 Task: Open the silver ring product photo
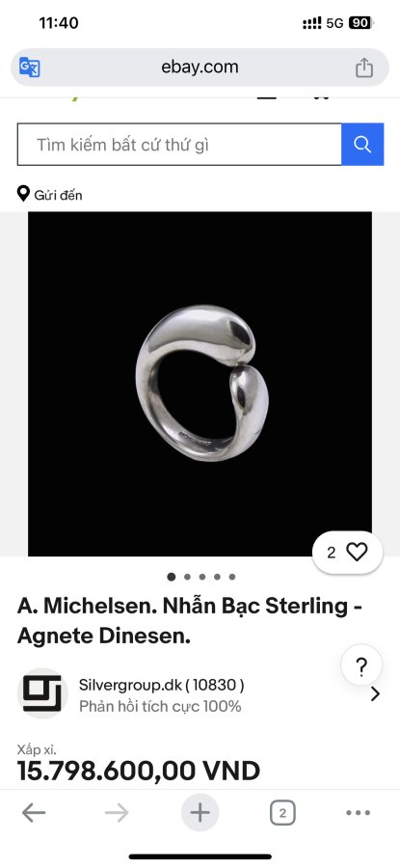coord(200,384)
